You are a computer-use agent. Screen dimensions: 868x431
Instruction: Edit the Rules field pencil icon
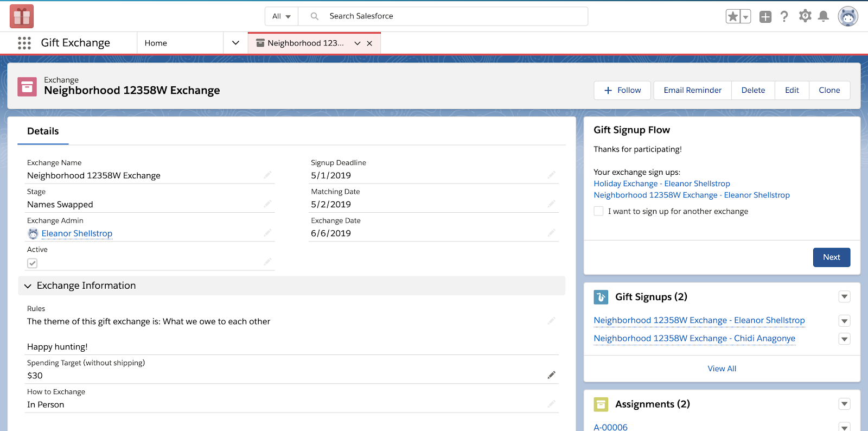[x=551, y=321]
